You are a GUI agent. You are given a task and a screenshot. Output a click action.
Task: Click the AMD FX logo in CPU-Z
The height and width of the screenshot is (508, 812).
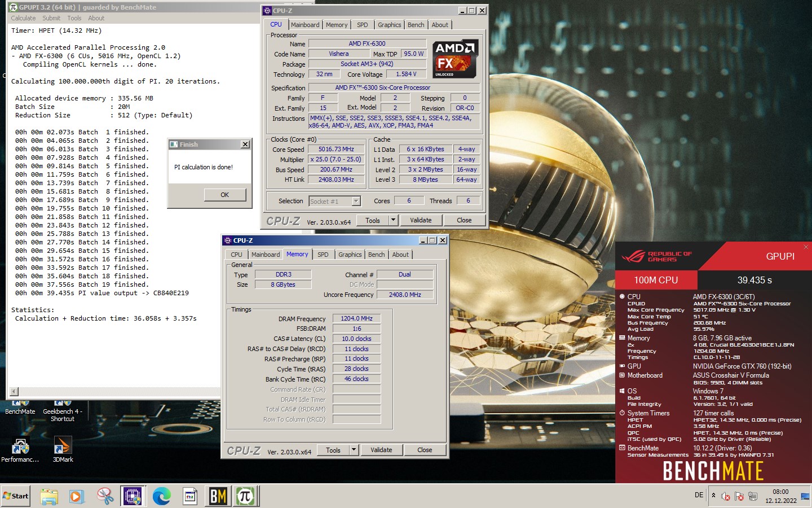(x=456, y=59)
